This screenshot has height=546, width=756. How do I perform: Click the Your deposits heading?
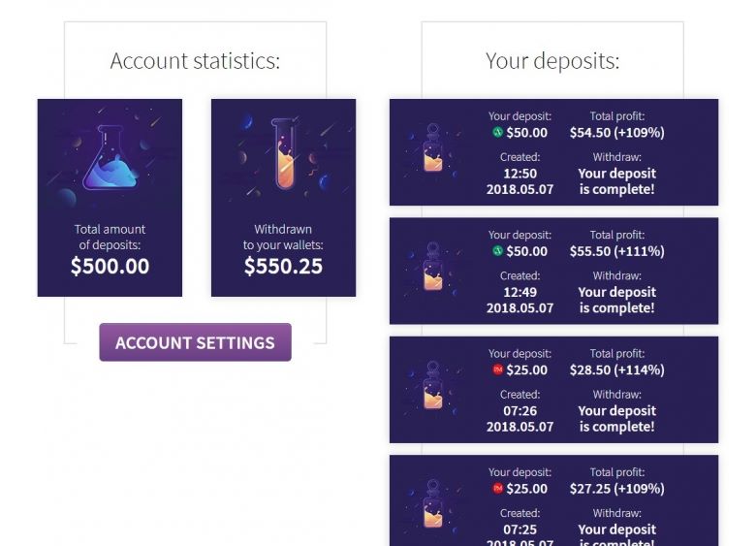pyautogui.click(x=552, y=61)
